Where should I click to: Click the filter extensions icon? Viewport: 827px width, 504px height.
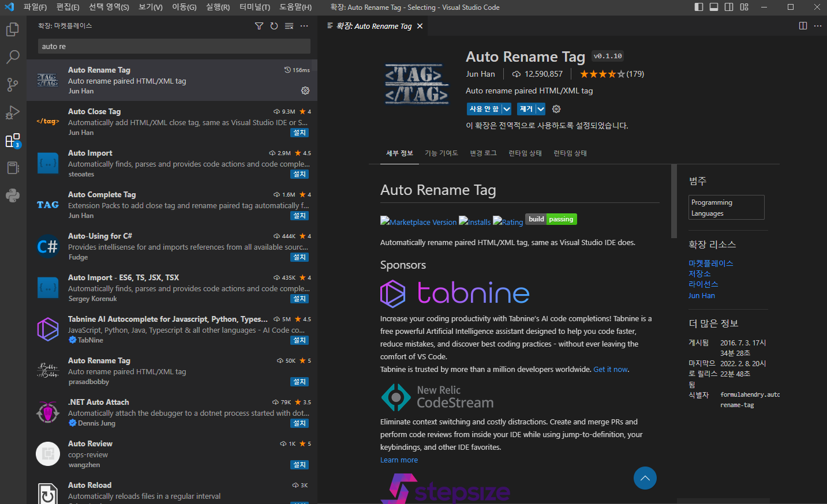tap(259, 26)
